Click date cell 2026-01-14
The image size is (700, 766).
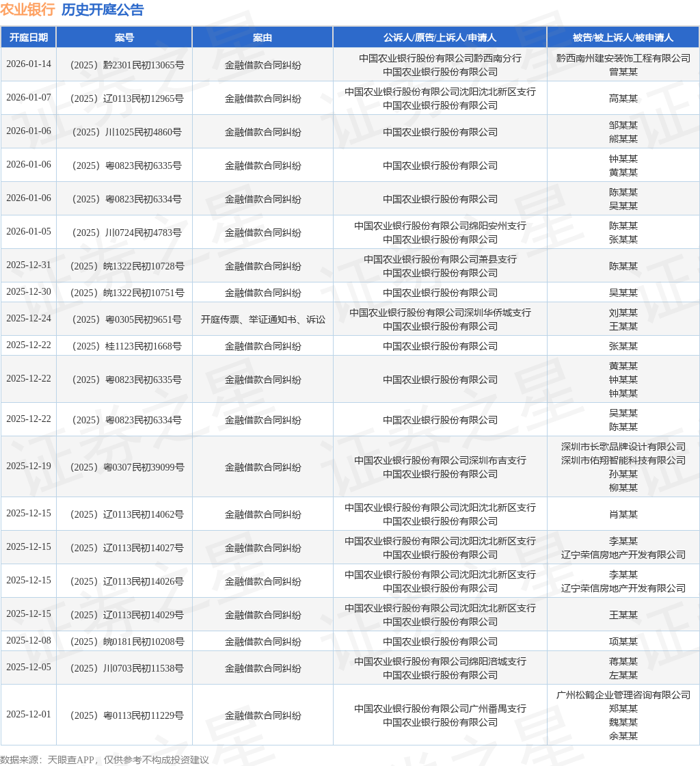click(29, 64)
